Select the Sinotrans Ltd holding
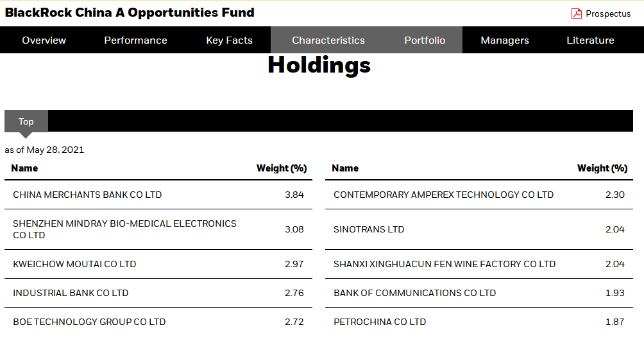The width and height of the screenshot is (644, 350). (x=369, y=229)
